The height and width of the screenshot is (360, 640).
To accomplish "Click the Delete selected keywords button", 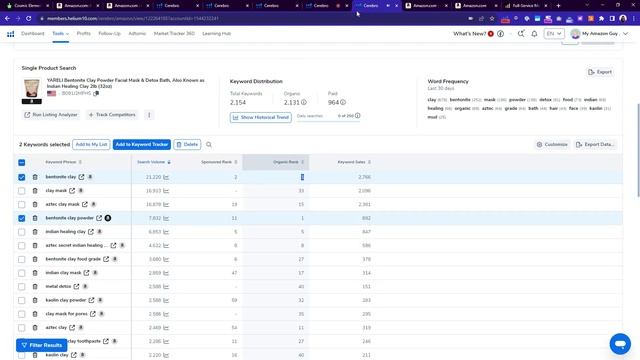I will point(187,144).
